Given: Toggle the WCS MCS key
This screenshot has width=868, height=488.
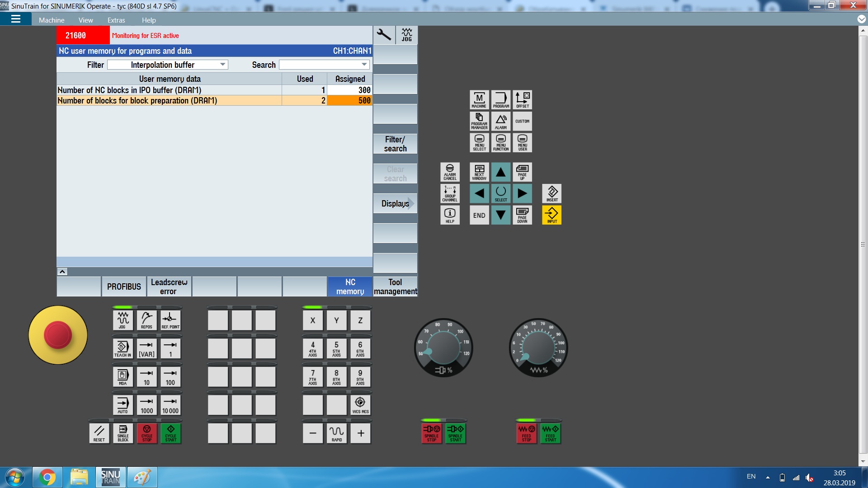Looking at the screenshot, I should click(360, 405).
